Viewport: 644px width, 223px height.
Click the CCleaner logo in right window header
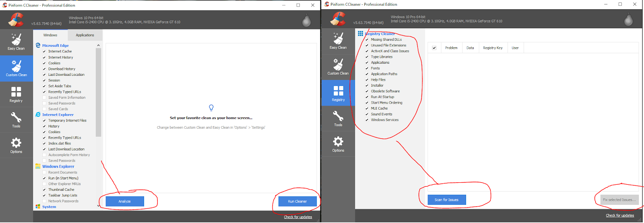[338, 19]
